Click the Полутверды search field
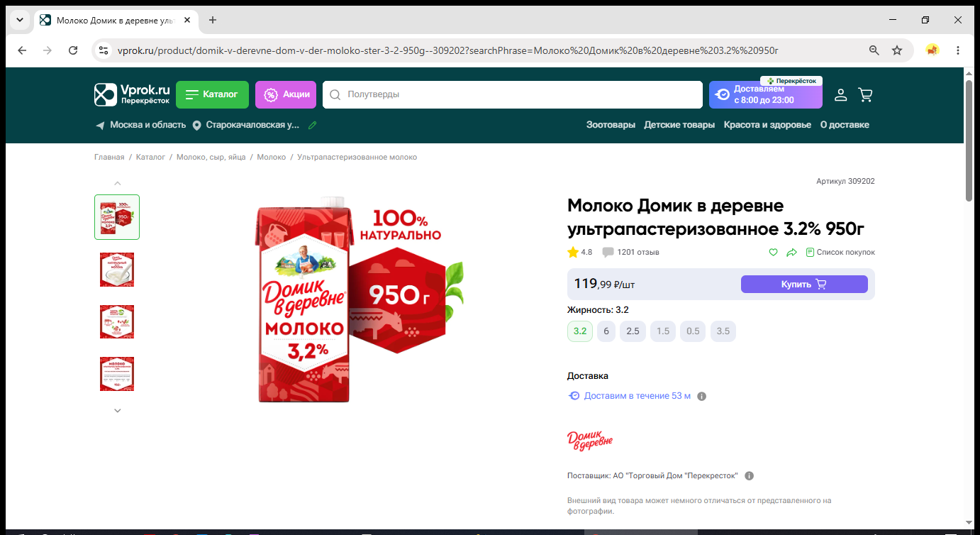The height and width of the screenshot is (535, 980). [x=512, y=94]
